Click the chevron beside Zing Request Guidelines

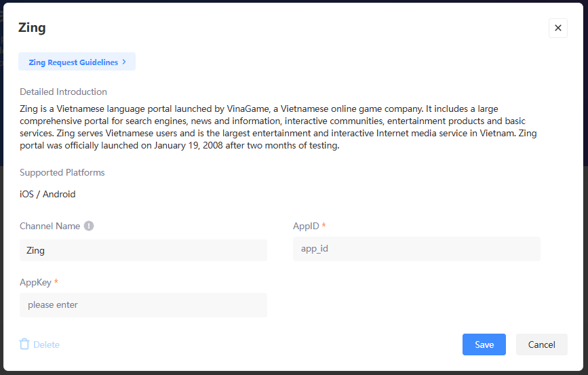tap(124, 62)
